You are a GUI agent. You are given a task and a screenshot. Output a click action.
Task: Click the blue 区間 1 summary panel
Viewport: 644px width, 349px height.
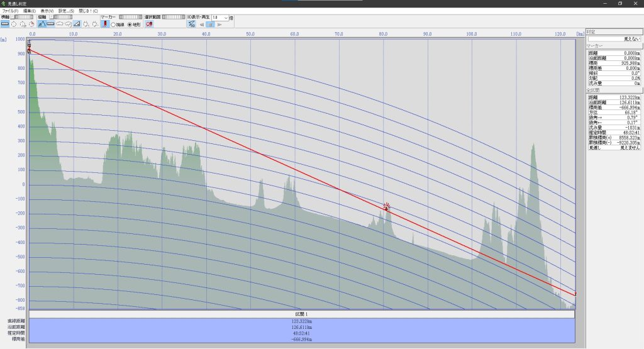[x=302, y=331]
